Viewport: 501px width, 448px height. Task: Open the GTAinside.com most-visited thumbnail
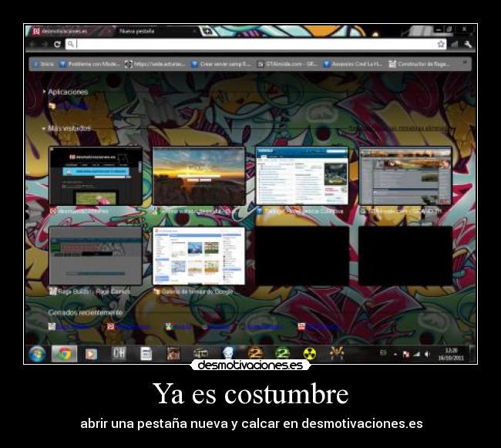[405, 176]
